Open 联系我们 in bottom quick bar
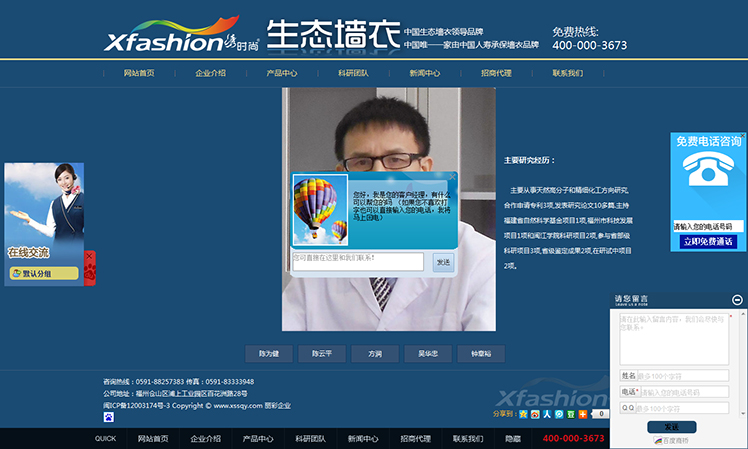The width and height of the screenshot is (748, 449). (468, 439)
